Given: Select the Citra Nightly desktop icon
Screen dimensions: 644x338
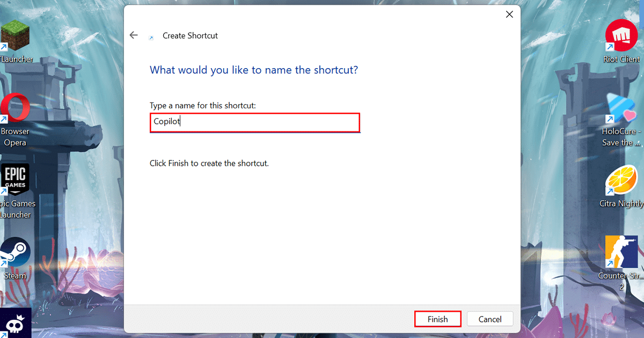Looking at the screenshot, I should coord(621,186).
